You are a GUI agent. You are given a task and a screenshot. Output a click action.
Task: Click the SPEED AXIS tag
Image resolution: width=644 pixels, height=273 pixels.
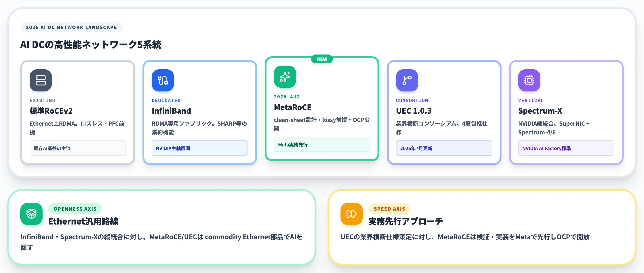pyautogui.click(x=389, y=209)
